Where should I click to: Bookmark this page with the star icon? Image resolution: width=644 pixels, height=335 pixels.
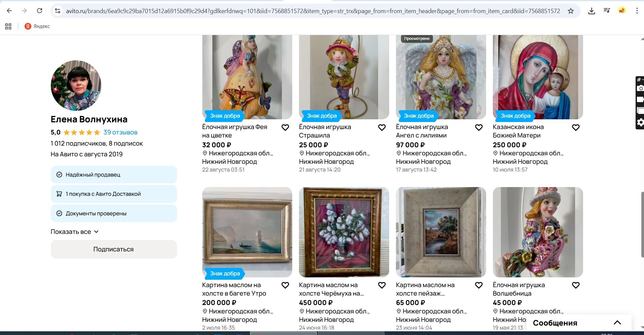pyautogui.click(x=571, y=11)
